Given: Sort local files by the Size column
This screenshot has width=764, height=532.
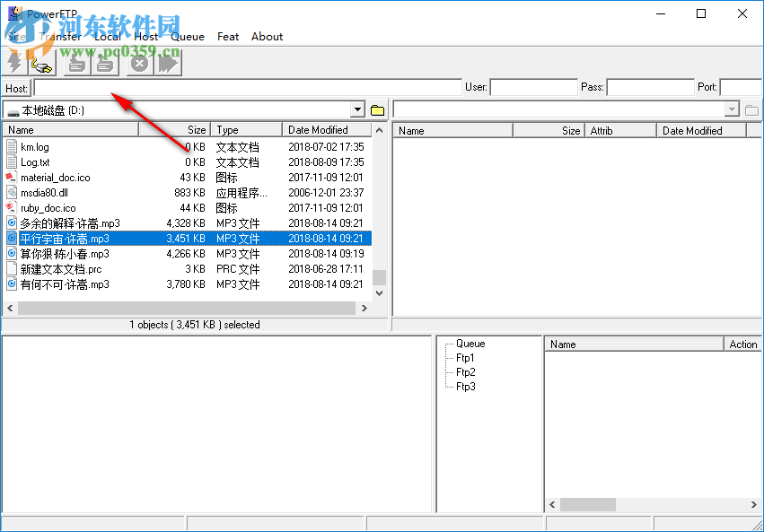Looking at the screenshot, I should tap(196, 129).
